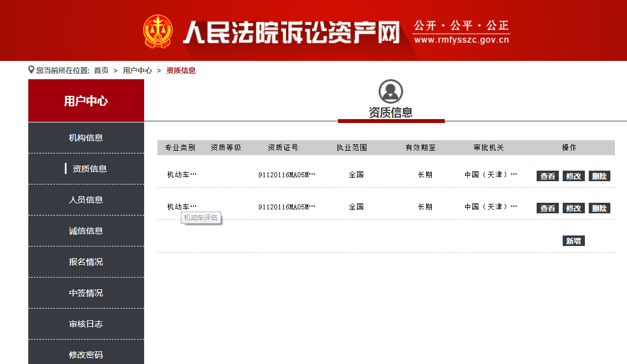The height and width of the screenshot is (364, 627).
Task: Open 机构信息 in the sidebar
Action: point(86,138)
